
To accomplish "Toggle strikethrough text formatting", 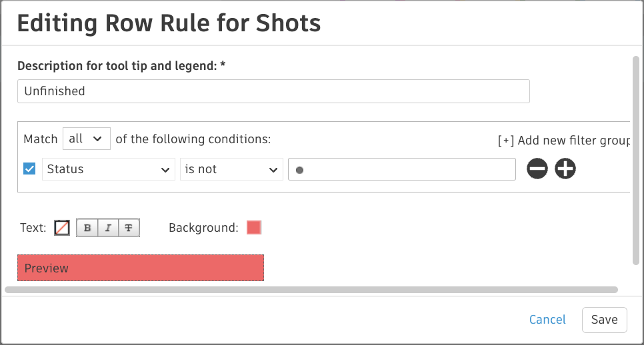I will (129, 228).
